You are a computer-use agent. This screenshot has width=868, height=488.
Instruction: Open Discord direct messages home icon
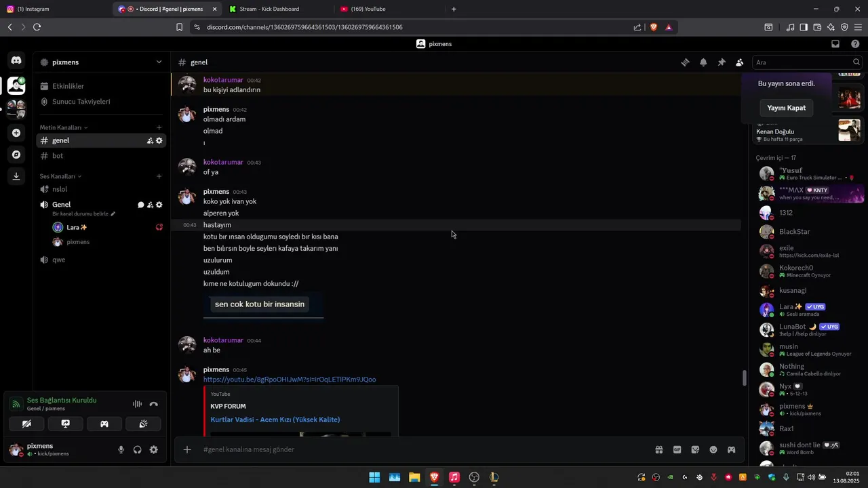point(16,60)
